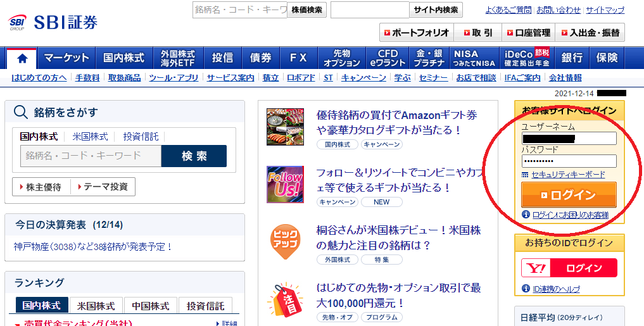Viewport: 644px width, 326px height.
Task: Click the ピックアップ orange badge icon
Action: (x=285, y=242)
